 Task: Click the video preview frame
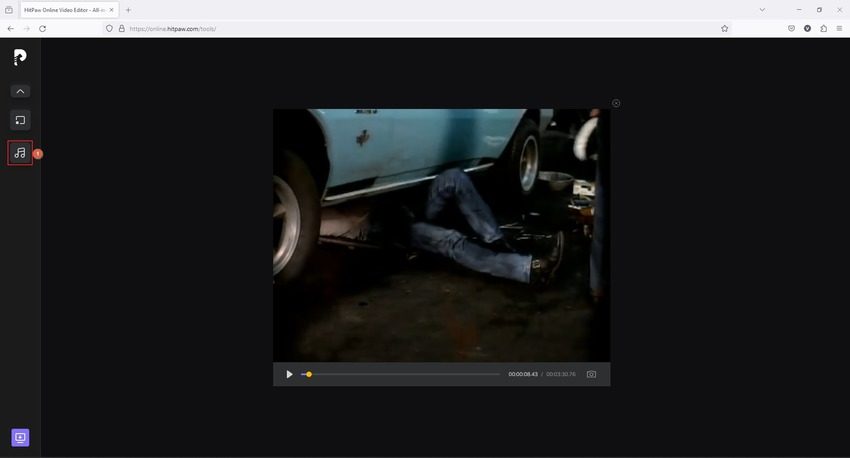point(441,235)
